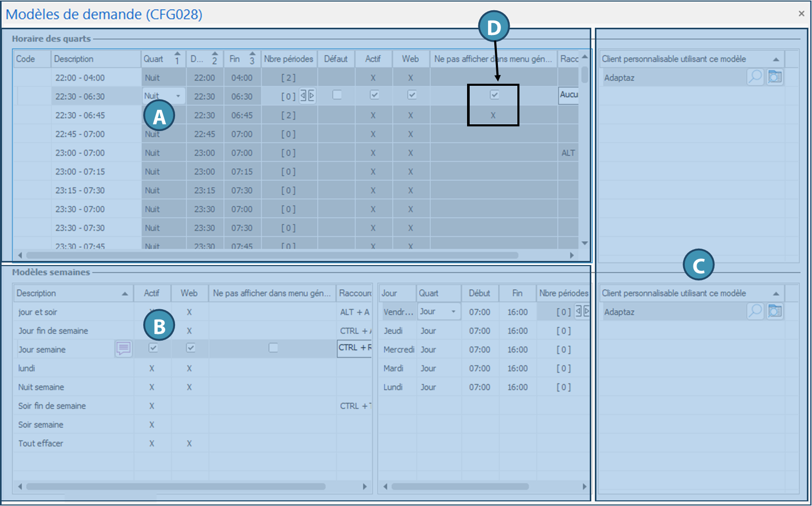Select the 23:00 - 07:00 shift row
The width and height of the screenshot is (812, 506).
[80, 153]
